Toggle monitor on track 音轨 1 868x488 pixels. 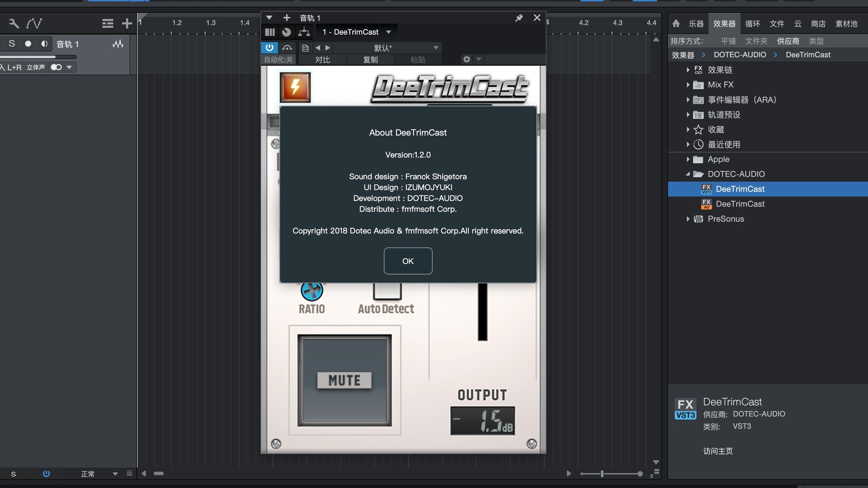coord(44,43)
